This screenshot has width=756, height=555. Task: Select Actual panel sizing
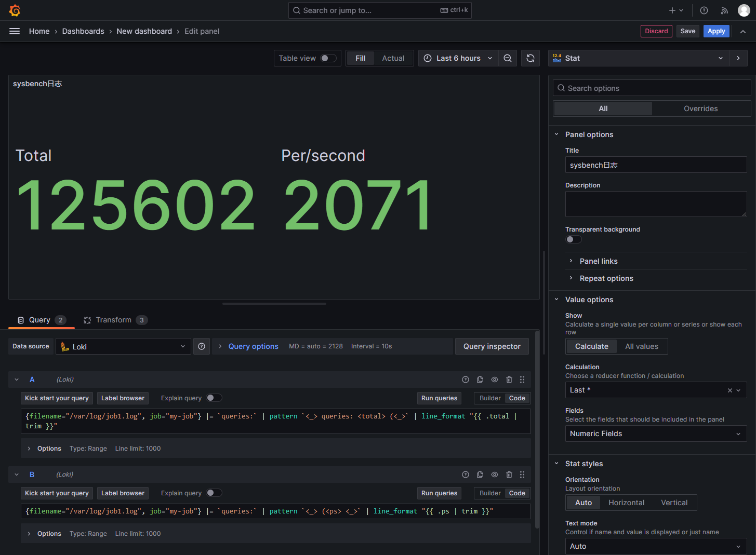(393, 58)
